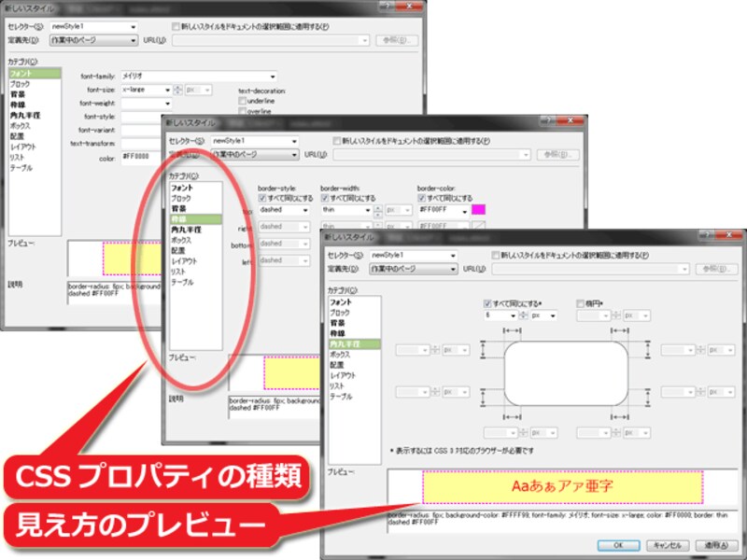This screenshot has height=560, width=747.
Task: Uncheck すべて同じにする under border-color
Action: (422, 197)
